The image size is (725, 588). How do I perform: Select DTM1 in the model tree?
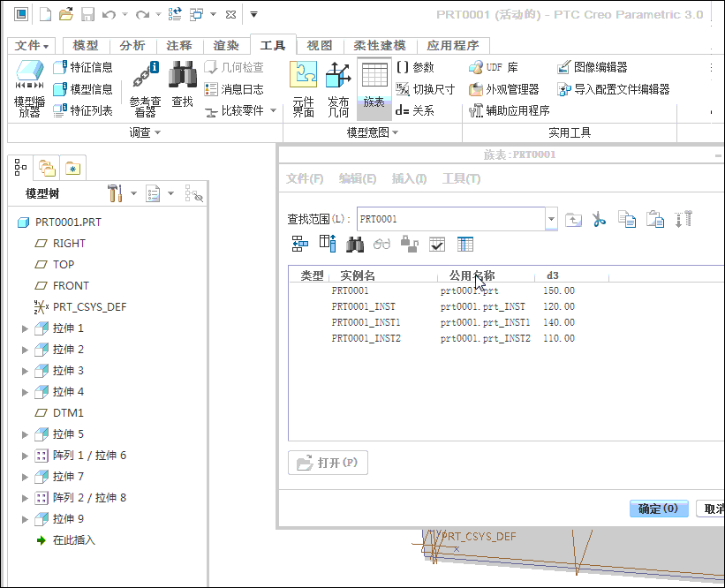[68, 413]
